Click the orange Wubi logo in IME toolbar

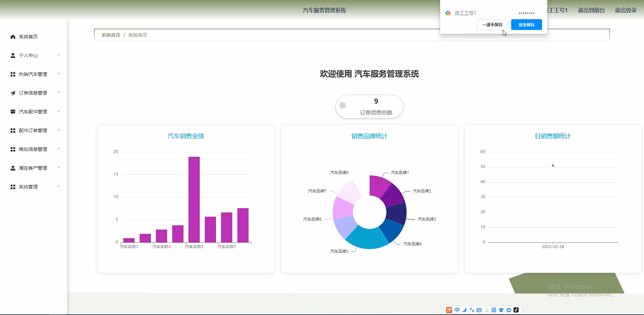click(449, 310)
